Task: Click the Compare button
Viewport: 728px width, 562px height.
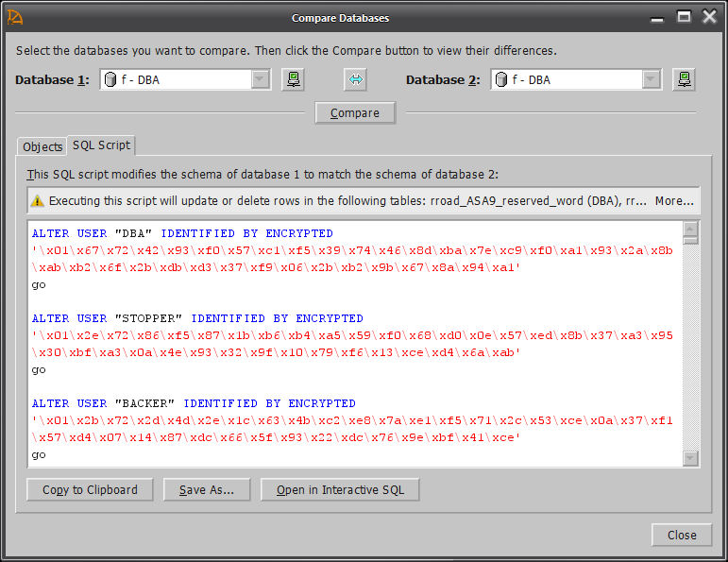Action: [355, 112]
